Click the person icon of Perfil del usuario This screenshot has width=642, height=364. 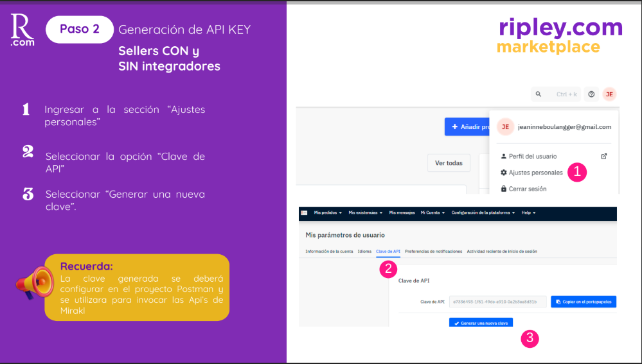click(504, 156)
